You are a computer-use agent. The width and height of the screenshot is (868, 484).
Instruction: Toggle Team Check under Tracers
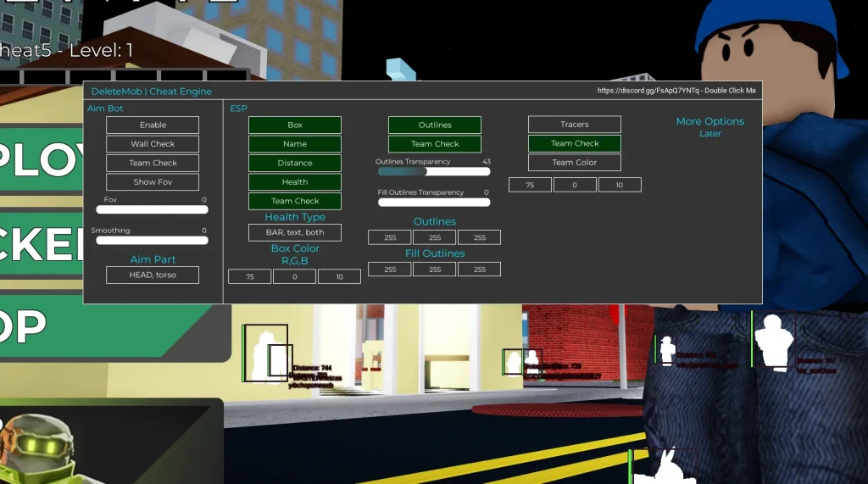pos(574,143)
